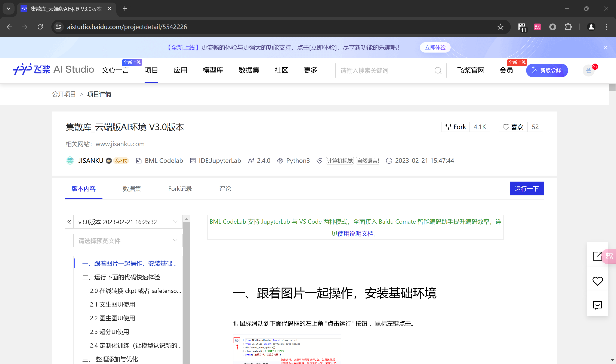
Task: Close the top announcement banner
Action: coord(606,48)
